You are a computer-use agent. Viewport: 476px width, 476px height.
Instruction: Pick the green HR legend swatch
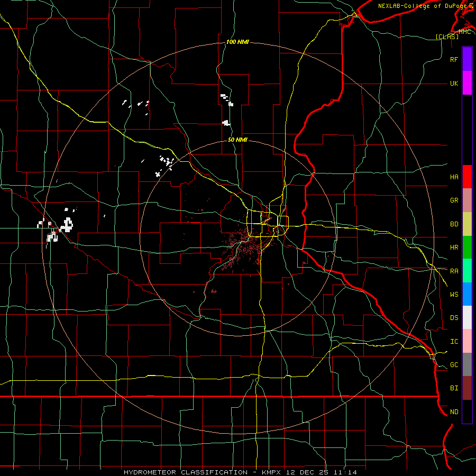pos(467,247)
